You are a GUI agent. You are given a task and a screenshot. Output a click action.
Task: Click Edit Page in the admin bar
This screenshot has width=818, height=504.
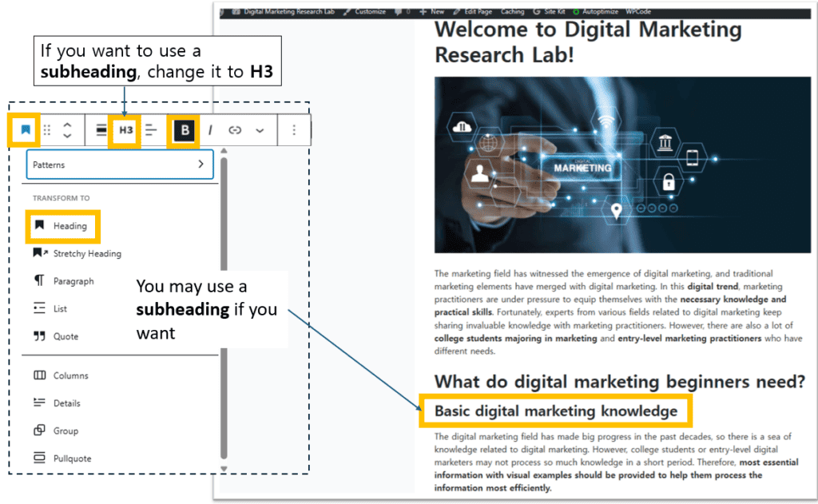pos(478,12)
